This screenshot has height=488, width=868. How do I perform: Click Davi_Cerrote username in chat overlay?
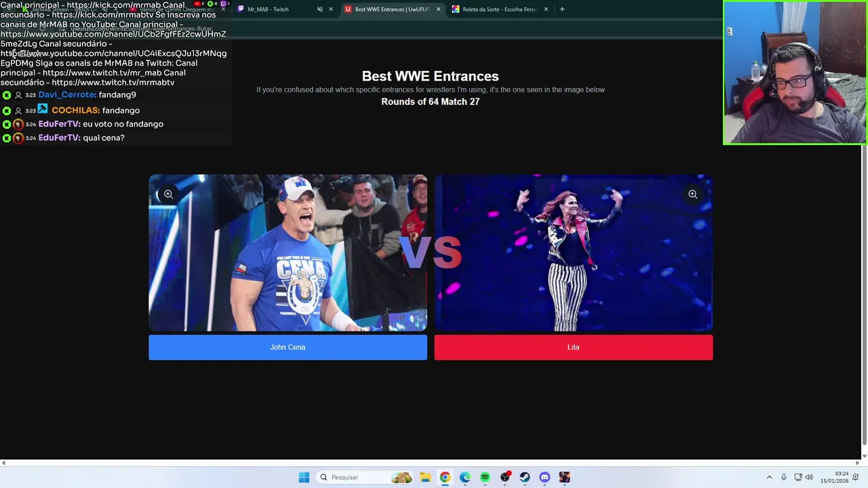67,95
